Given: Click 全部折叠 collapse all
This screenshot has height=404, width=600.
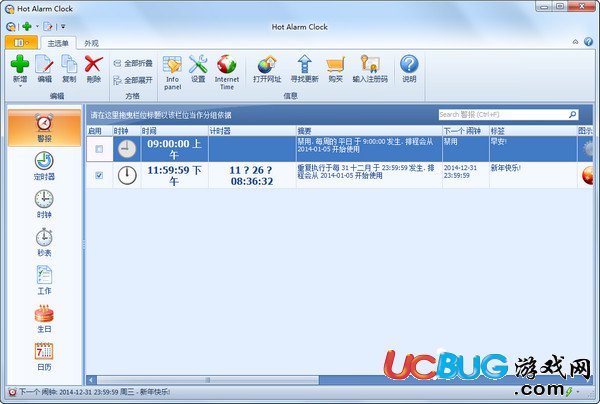Looking at the screenshot, I should [133, 64].
